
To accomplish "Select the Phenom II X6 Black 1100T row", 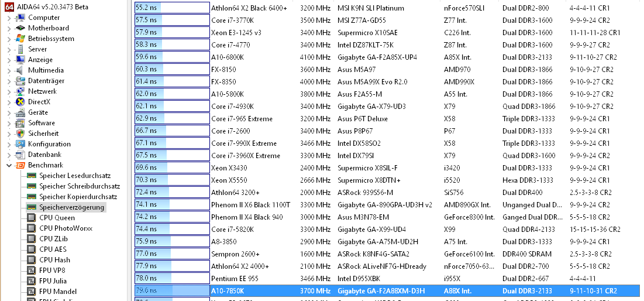I will [387, 205].
